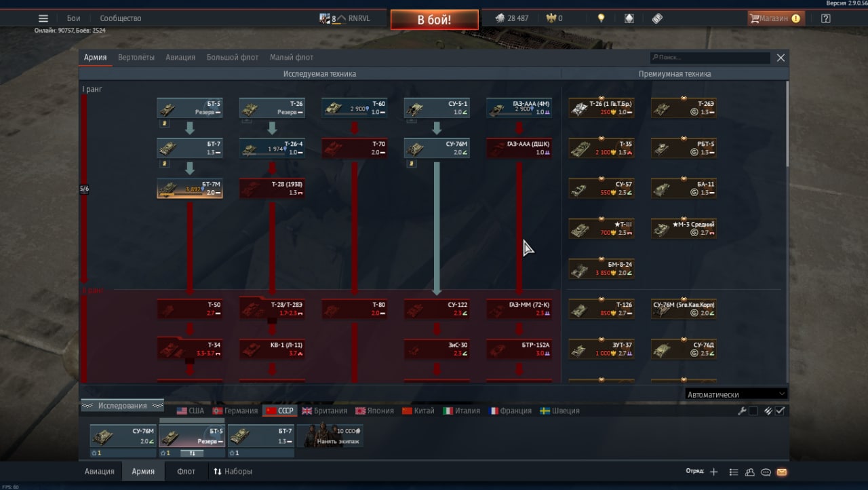The width and height of the screenshot is (868, 490).
Task: Select the Т-28 (1938) tank card
Action: pyautogui.click(x=272, y=188)
